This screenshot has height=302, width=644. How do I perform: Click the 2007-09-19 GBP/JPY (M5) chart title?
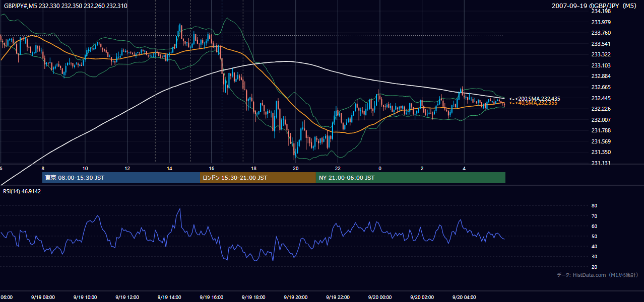coord(595,6)
